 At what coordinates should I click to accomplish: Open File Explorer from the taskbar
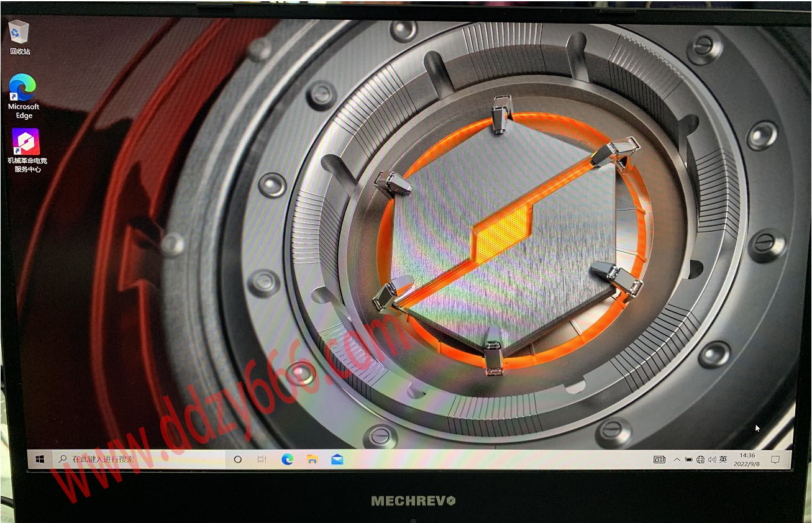click(x=312, y=459)
